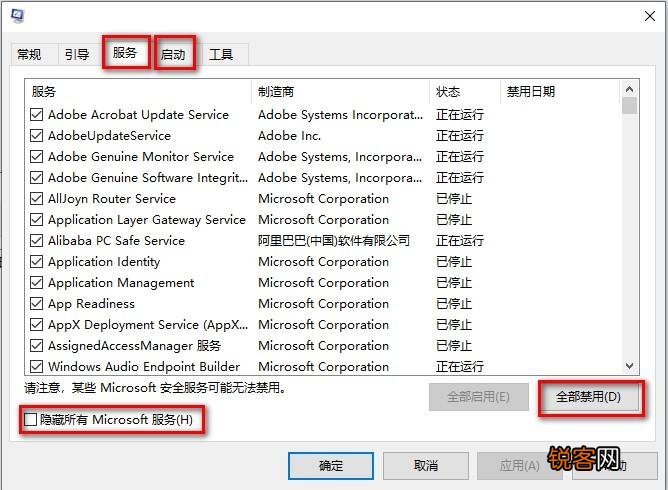Click the 取消 button
Viewport: 668px width, 490px height.
point(426,466)
